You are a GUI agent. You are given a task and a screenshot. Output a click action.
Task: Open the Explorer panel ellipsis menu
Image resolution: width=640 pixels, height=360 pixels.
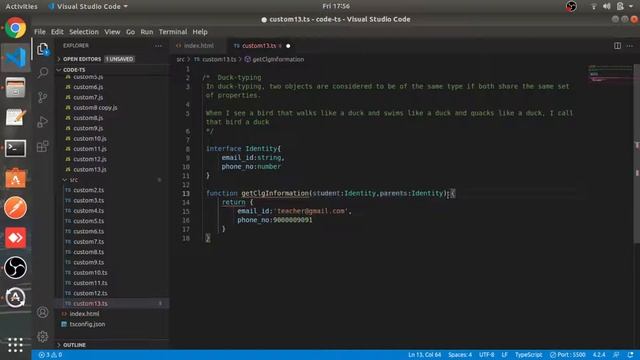[x=159, y=46]
